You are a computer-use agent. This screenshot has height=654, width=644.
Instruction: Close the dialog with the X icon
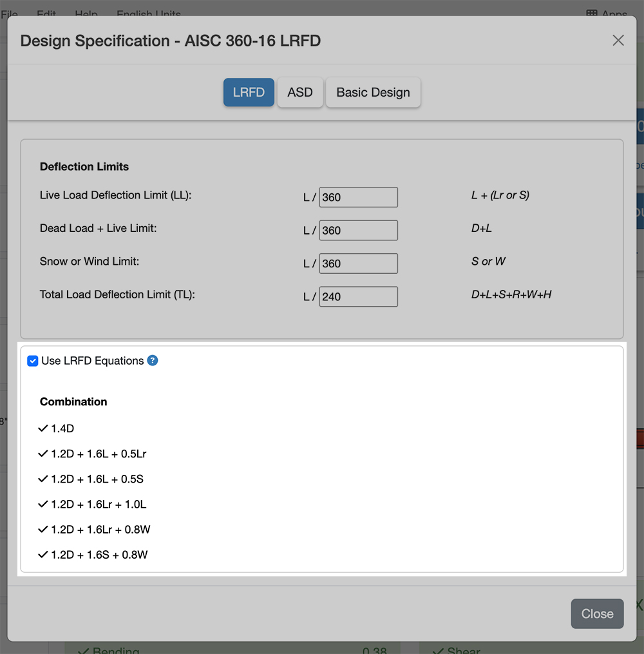[618, 41]
